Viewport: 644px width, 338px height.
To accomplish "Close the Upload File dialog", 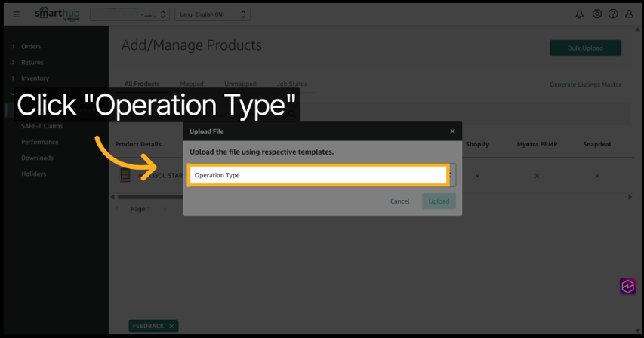I will click(x=452, y=131).
